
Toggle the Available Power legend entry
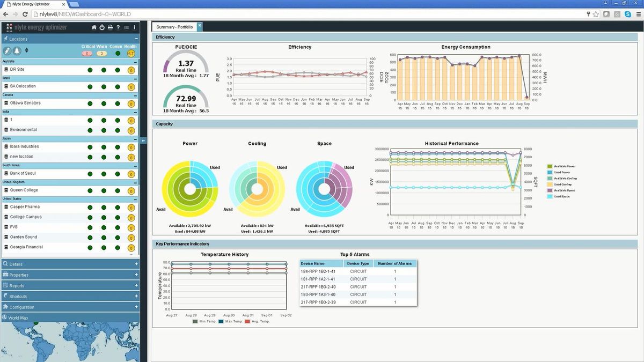point(562,166)
